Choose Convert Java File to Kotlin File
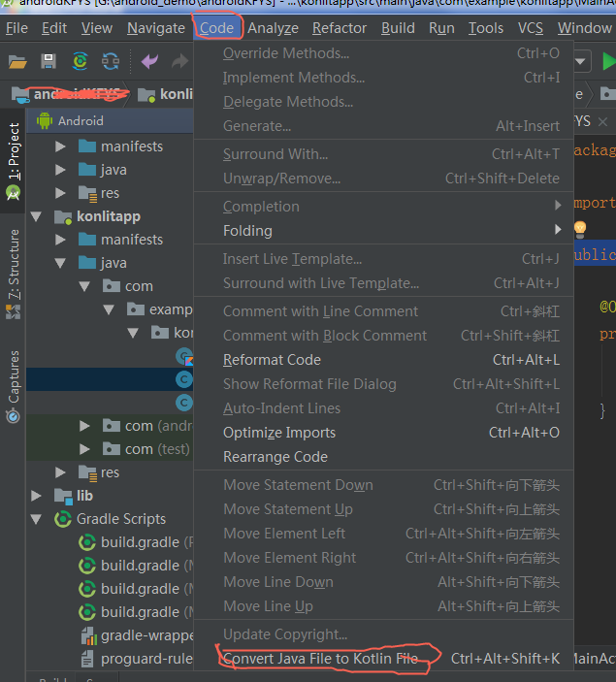 pyautogui.click(x=383, y=659)
